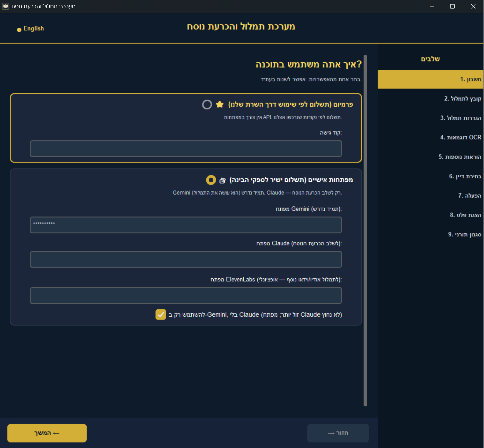Open step 3 transcription settings
Screen dimensions: 484x448
pyautogui.click(x=460, y=118)
